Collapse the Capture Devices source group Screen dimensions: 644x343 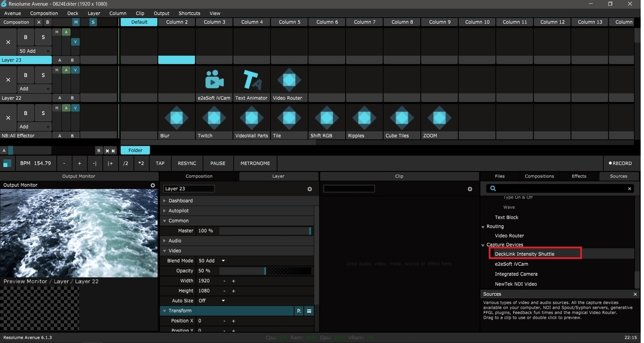tap(482, 245)
